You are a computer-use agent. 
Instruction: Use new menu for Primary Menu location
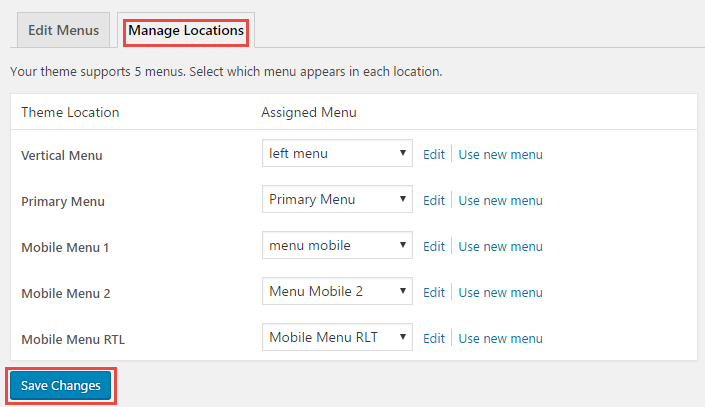click(x=500, y=200)
